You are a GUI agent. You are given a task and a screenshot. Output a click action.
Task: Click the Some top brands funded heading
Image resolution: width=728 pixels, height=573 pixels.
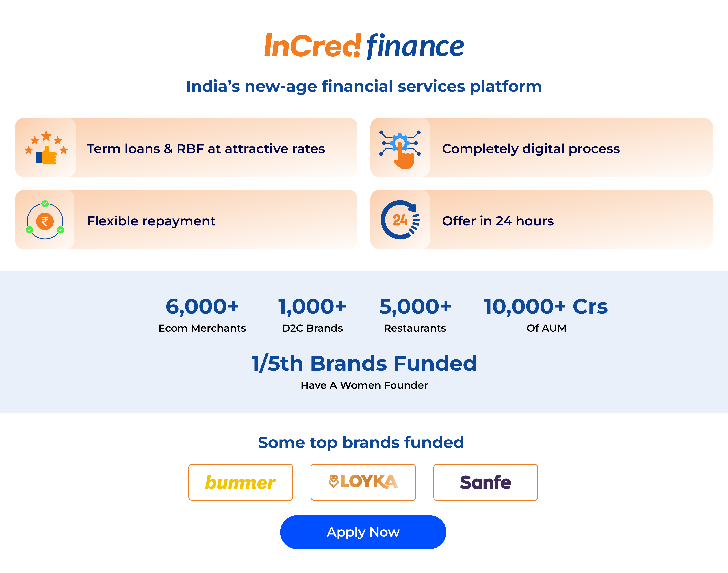361,443
